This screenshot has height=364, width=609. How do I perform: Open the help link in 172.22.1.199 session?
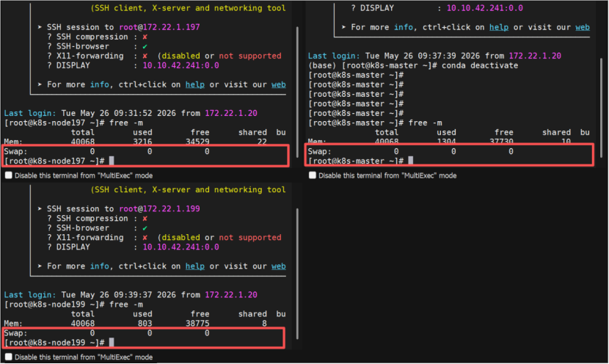195,266
